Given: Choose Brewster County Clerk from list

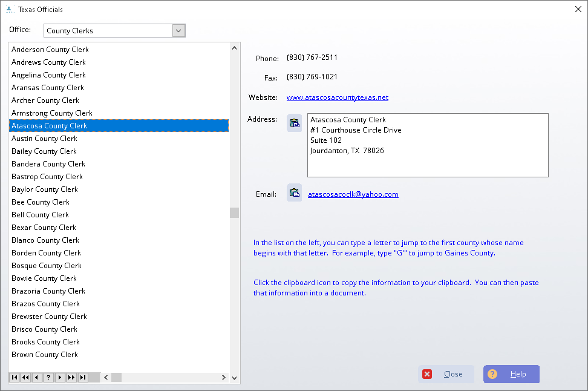Looking at the screenshot, I should click(x=49, y=317).
